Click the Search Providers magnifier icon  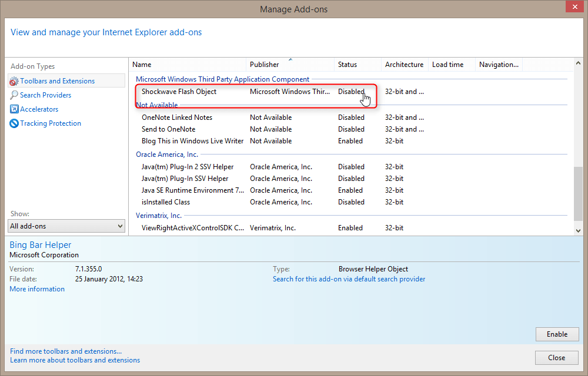click(14, 95)
